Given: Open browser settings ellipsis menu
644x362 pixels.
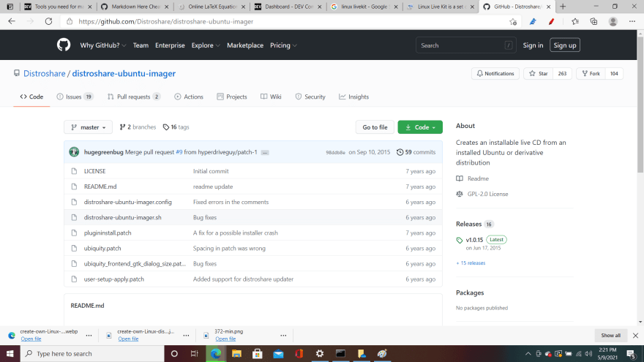Looking at the screenshot, I should pos(632,22).
